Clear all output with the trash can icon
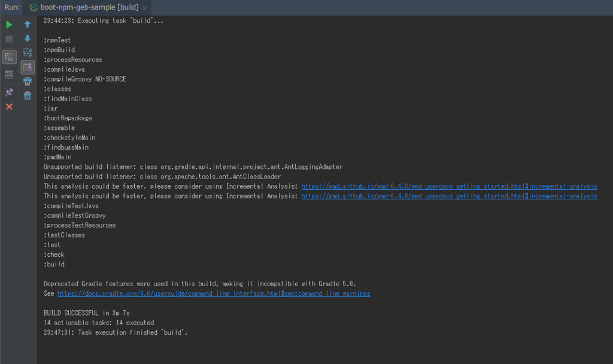The height and width of the screenshot is (364, 613). pos(28,96)
